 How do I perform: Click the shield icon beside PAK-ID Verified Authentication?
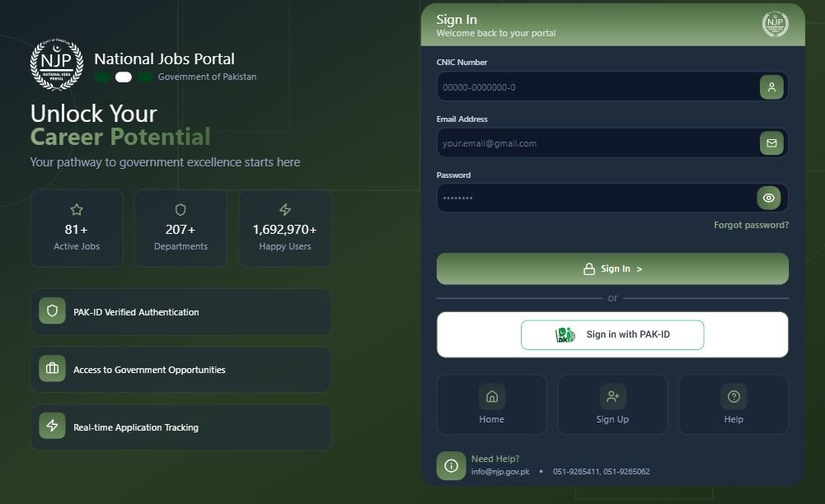52,311
